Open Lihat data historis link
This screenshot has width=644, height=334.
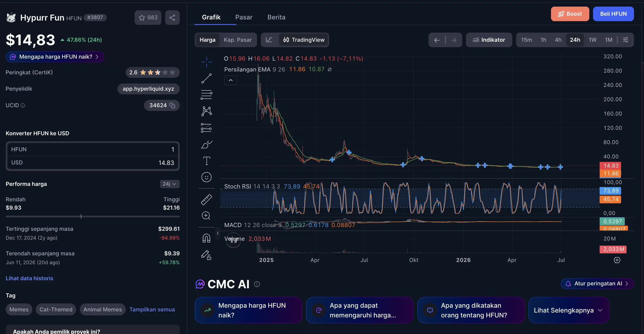pyautogui.click(x=29, y=278)
